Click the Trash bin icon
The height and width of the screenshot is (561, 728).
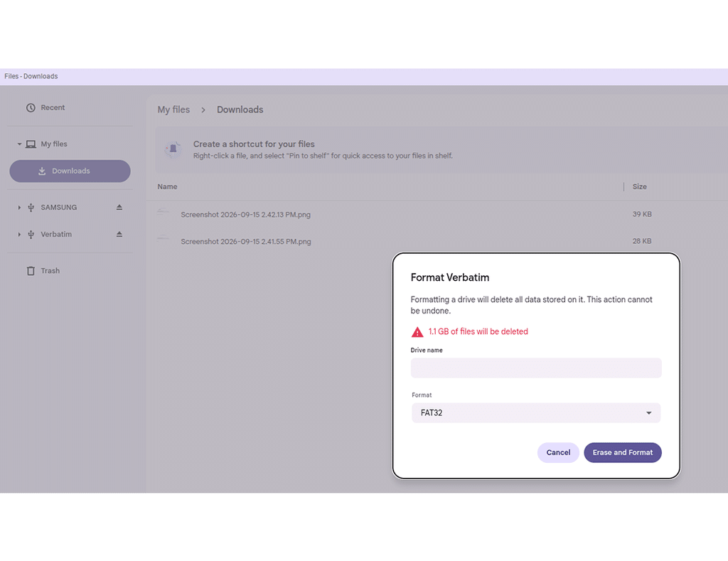(x=31, y=271)
